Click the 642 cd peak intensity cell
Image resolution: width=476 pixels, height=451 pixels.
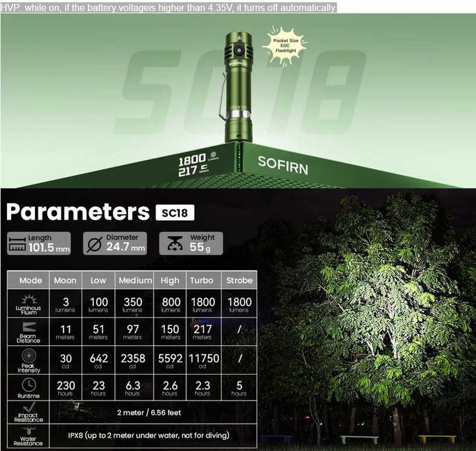coord(99,361)
